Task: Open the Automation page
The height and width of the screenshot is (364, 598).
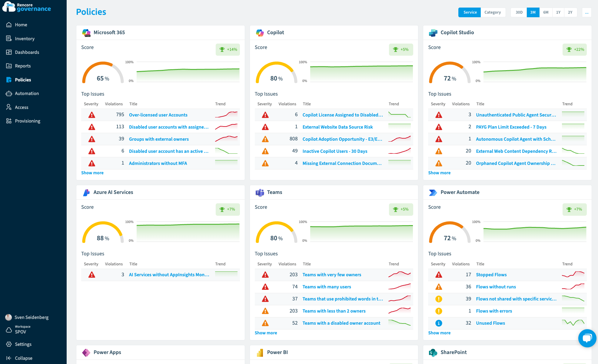Action: [x=27, y=93]
